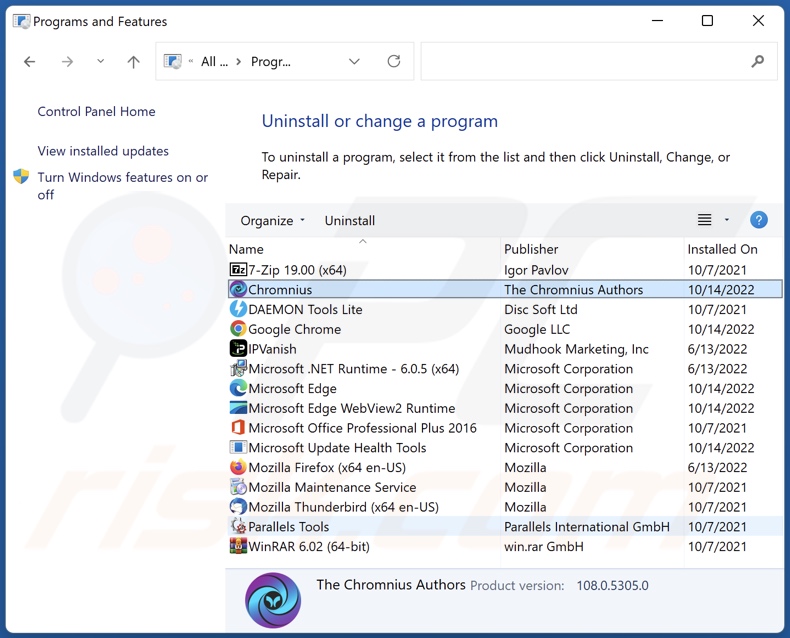Screen dimensions: 790x638
Task: Open more view options dropdown arrow
Action: click(x=727, y=220)
